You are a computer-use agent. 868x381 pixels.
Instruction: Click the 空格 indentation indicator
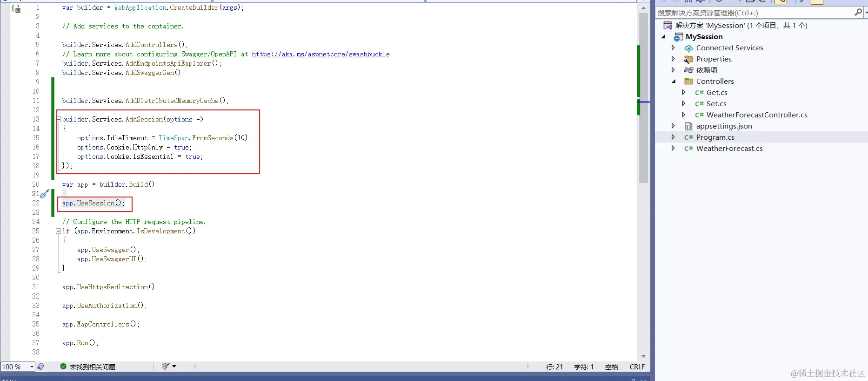pyautogui.click(x=611, y=367)
